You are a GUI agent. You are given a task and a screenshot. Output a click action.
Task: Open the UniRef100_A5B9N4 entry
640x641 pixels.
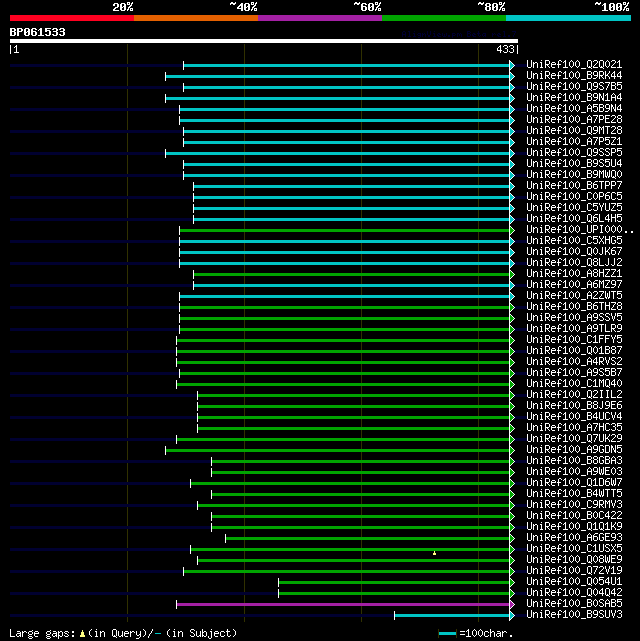(574, 109)
